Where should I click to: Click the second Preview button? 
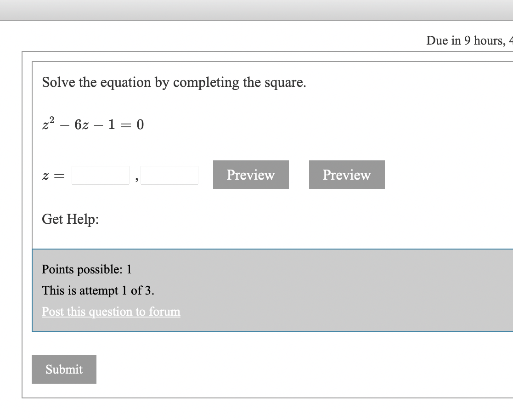click(346, 175)
